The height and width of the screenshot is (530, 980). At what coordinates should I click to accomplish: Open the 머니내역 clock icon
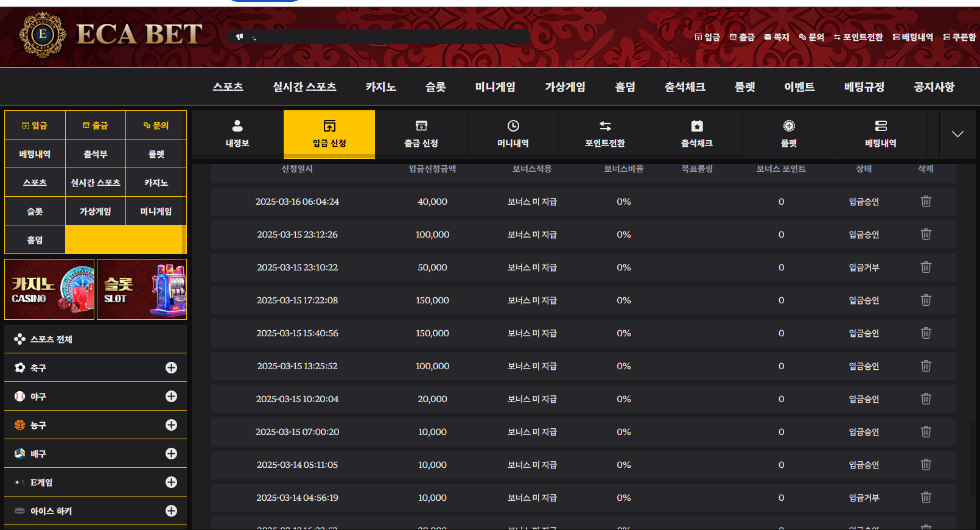coord(513,126)
